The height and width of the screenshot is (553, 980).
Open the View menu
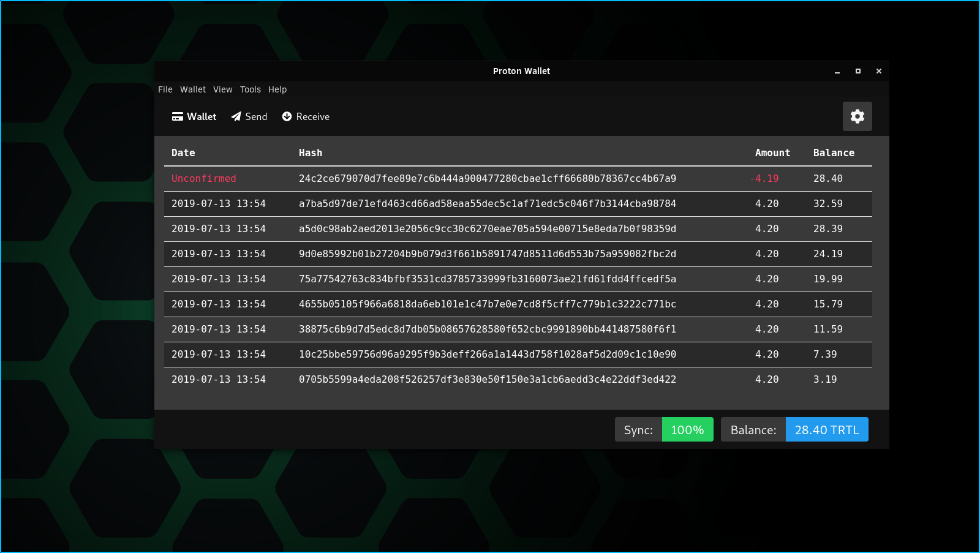pos(223,89)
